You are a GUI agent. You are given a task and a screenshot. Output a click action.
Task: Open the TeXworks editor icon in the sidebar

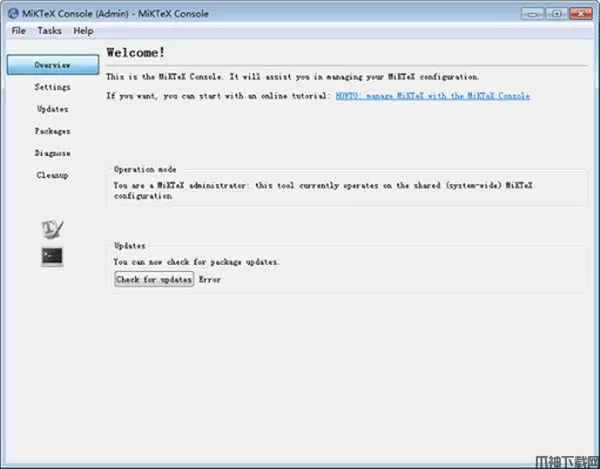coord(52,229)
